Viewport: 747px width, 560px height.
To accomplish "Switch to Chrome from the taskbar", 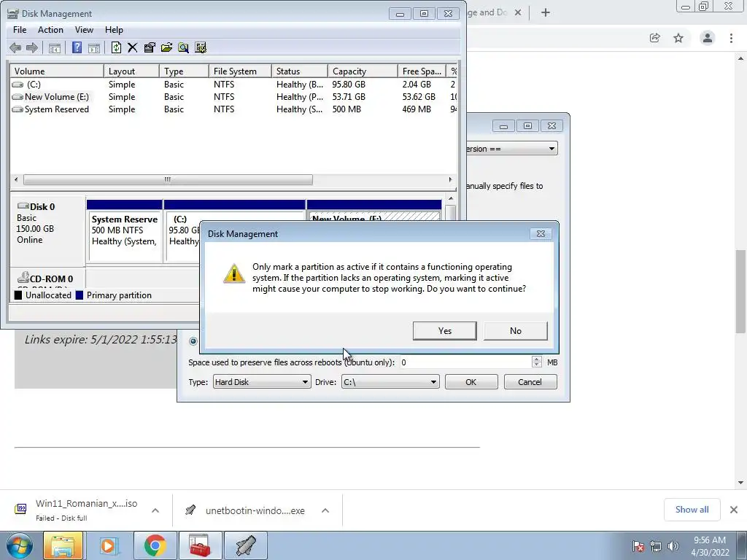I will pyautogui.click(x=155, y=545).
